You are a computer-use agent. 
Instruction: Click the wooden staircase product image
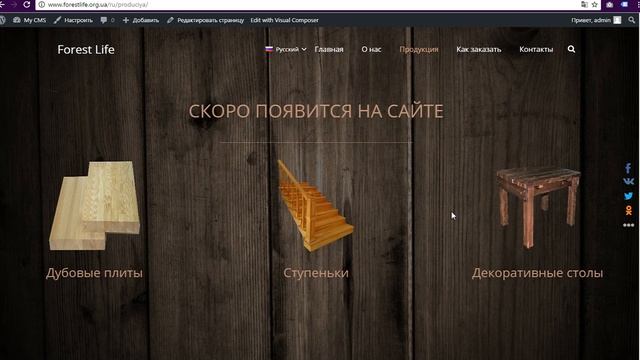tap(315, 205)
